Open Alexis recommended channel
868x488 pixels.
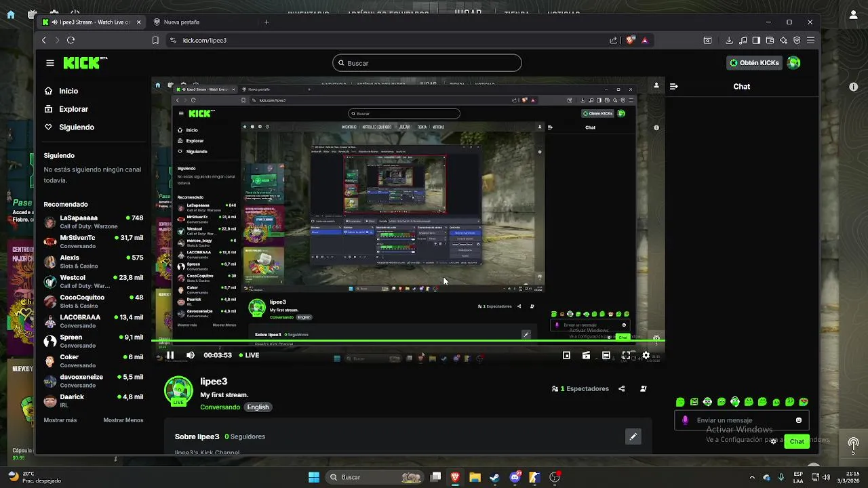point(93,262)
